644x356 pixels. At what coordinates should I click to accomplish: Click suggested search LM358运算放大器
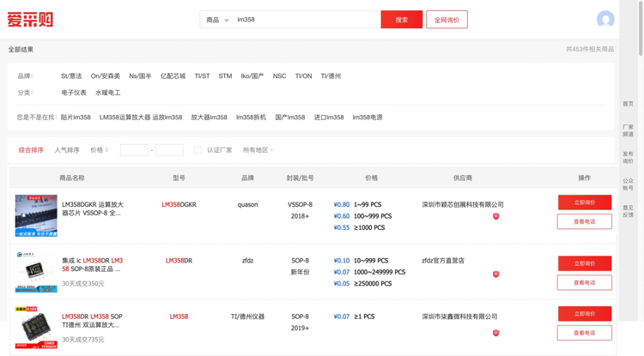(125, 118)
